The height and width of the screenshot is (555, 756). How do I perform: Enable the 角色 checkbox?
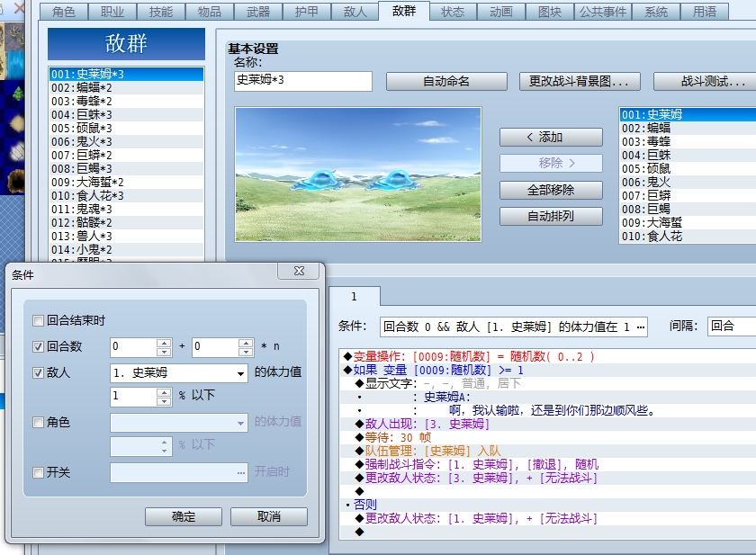38,423
